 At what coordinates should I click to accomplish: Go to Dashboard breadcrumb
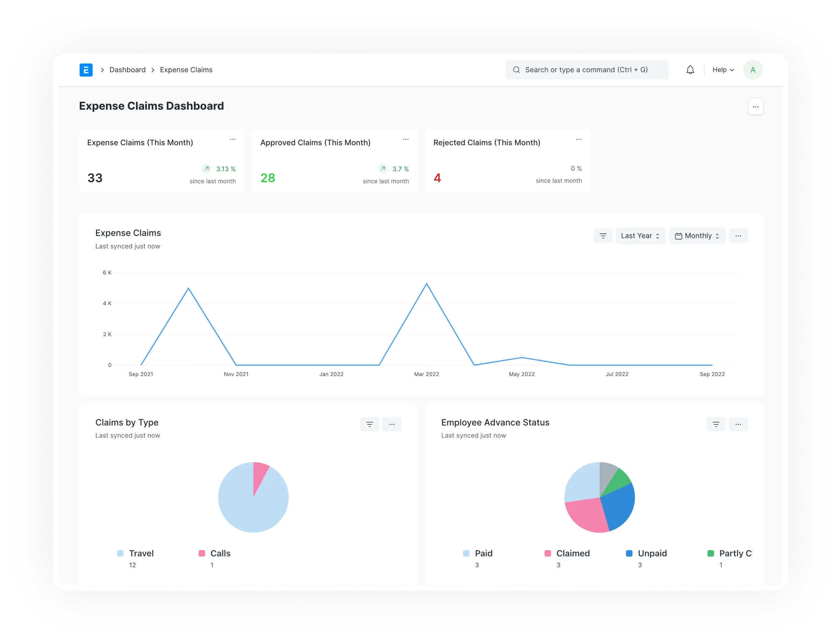(x=127, y=70)
